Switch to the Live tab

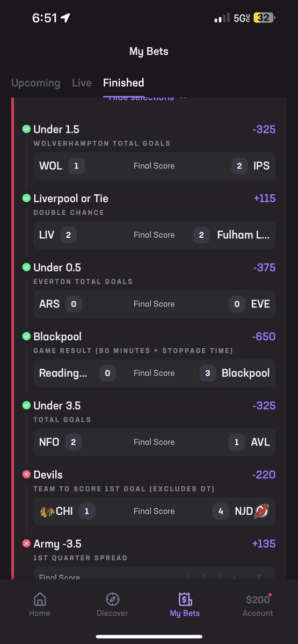(82, 83)
